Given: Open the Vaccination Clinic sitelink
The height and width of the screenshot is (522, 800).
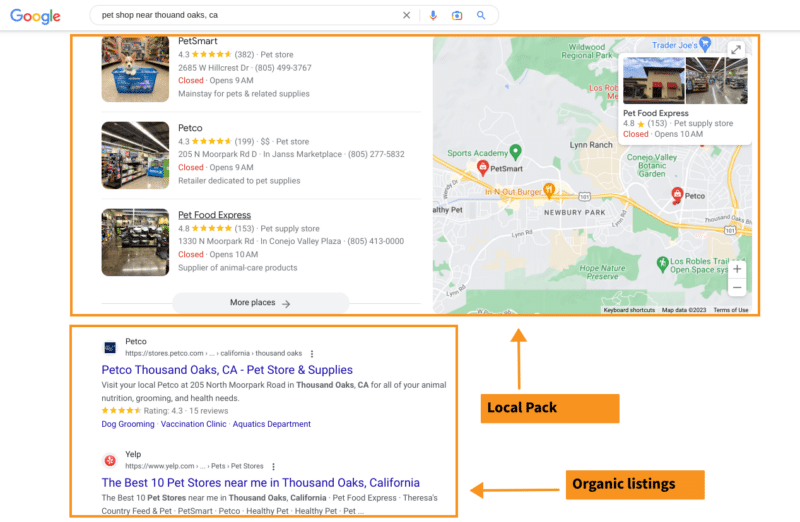Looking at the screenshot, I should [x=193, y=424].
